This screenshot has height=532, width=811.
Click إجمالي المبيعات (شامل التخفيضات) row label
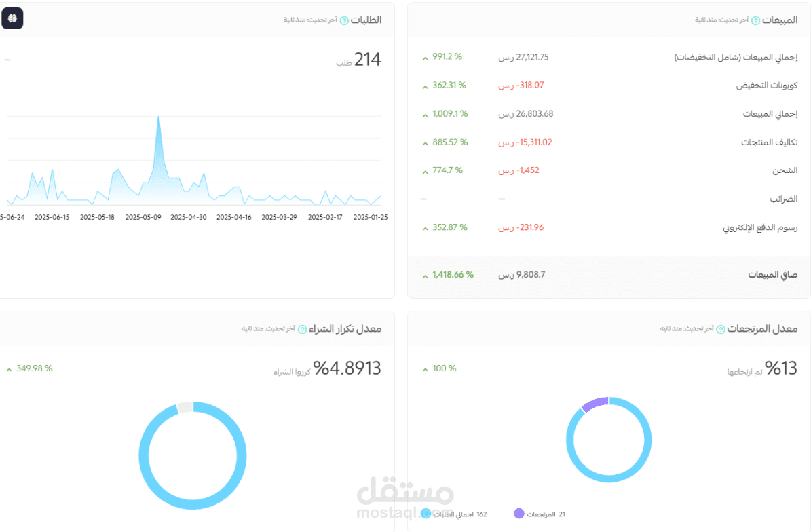(736, 58)
